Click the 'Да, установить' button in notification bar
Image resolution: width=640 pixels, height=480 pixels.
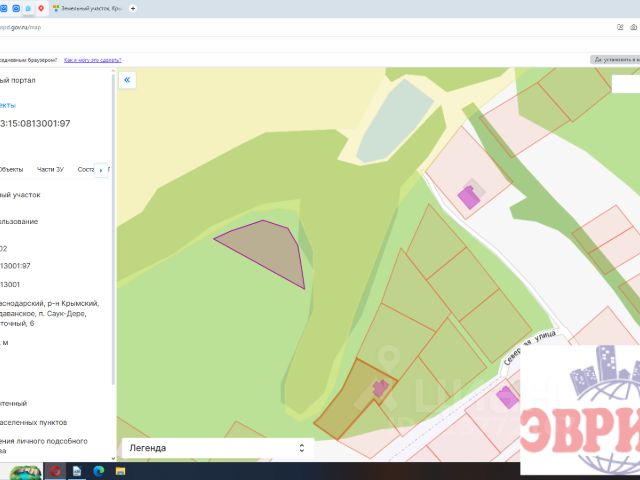tap(615, 60)
